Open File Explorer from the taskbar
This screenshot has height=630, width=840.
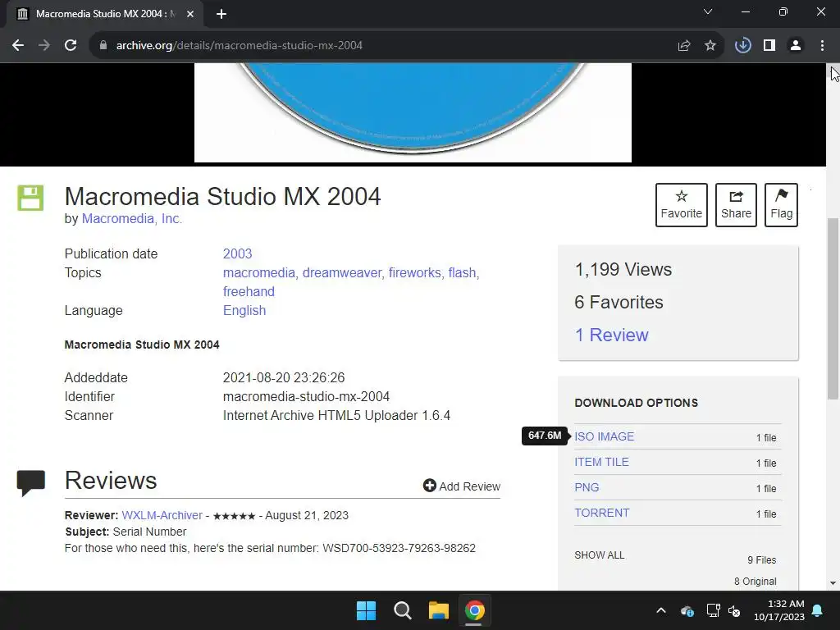coord(438,610)
